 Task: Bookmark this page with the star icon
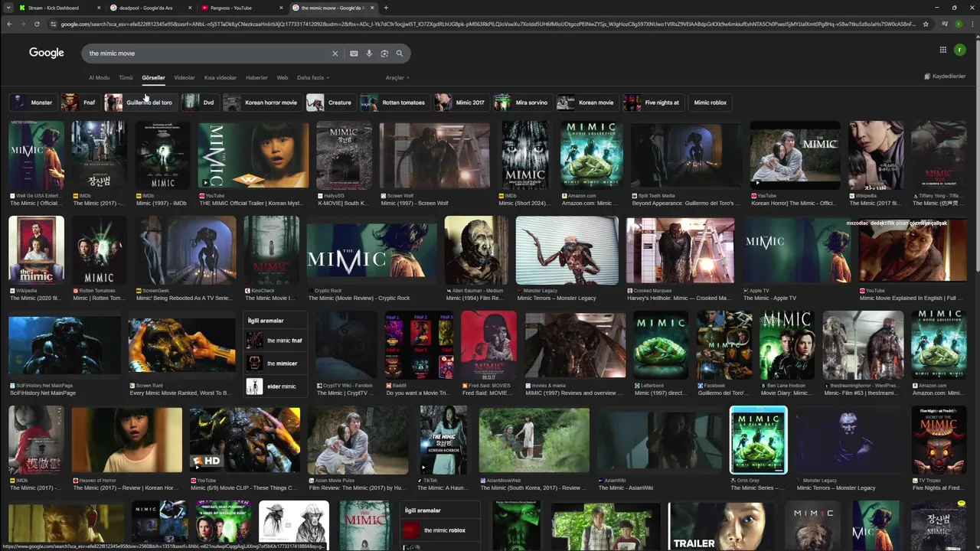926,24
